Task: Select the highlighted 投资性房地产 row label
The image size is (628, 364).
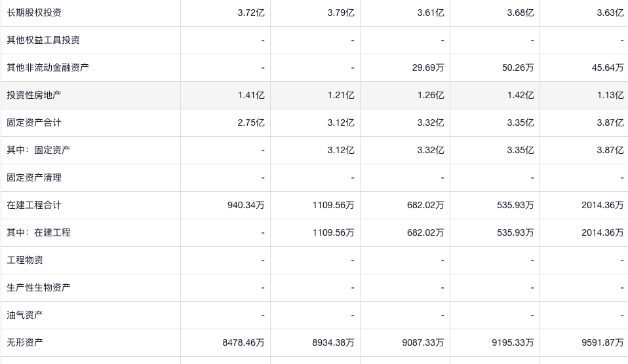Action: pyautogui.click(x=34, y=95)
